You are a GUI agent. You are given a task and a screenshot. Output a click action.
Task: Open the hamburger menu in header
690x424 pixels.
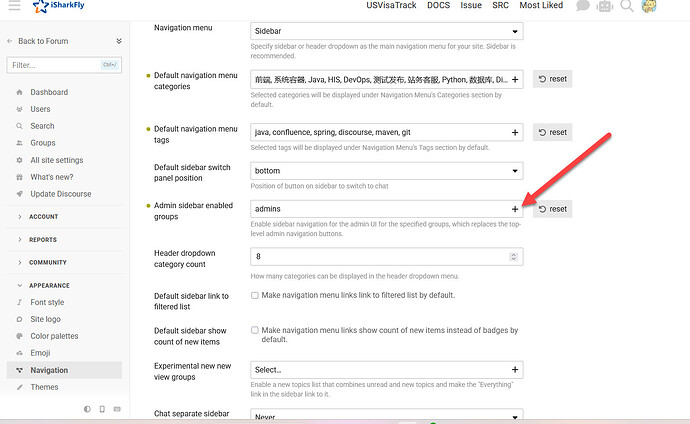pyautogui.click(x=15, y=5)
